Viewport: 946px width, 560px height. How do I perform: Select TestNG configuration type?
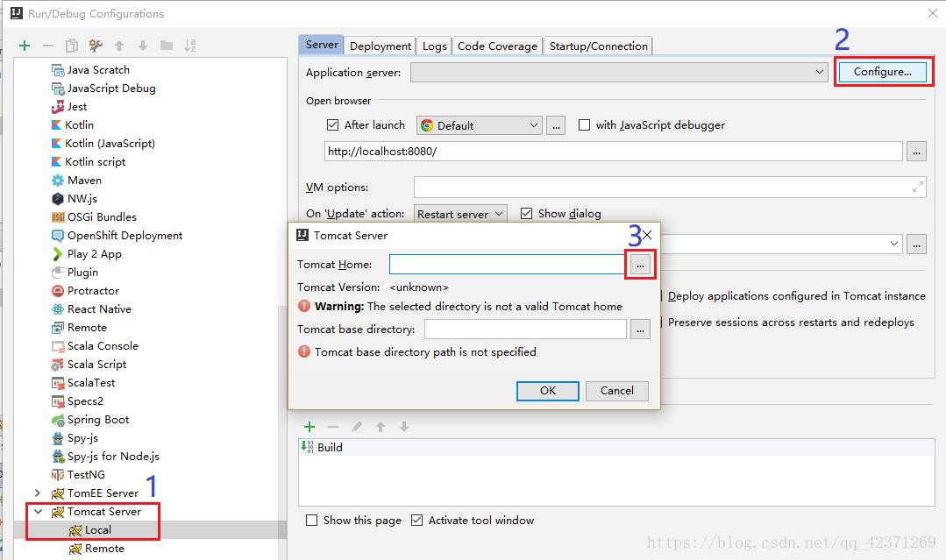78,475
